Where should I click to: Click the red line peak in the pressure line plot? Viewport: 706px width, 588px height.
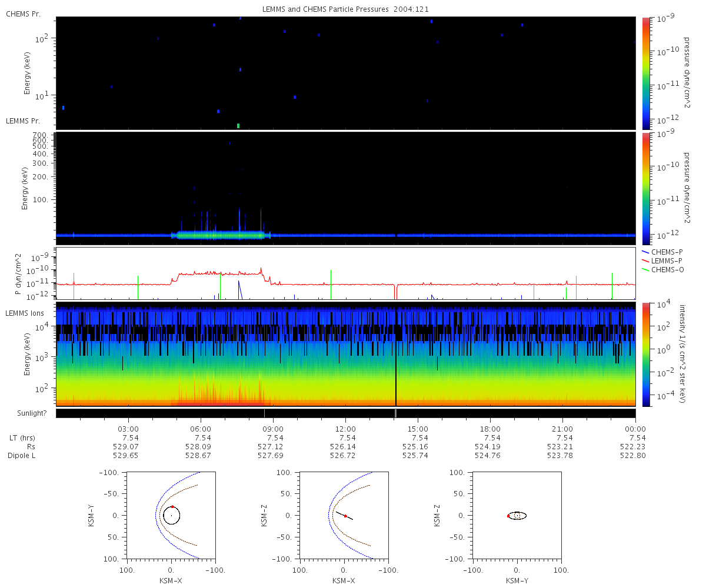point(260,269)
